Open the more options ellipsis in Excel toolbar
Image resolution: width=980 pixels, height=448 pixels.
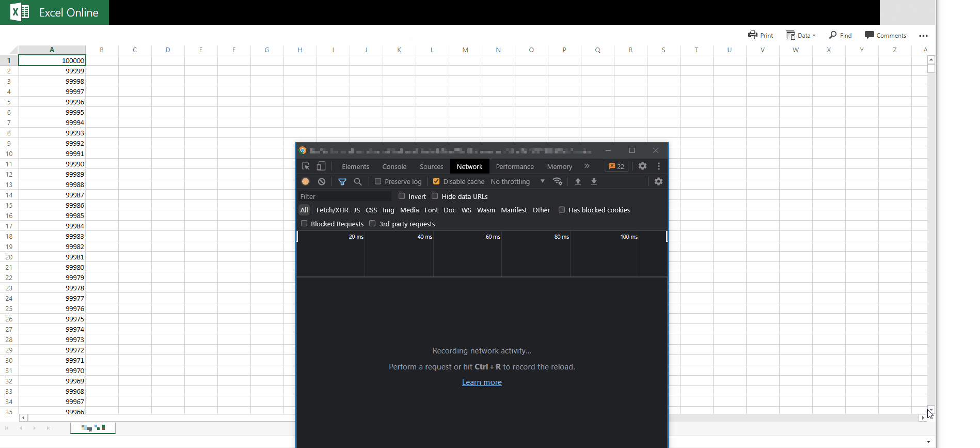point(924,36)
